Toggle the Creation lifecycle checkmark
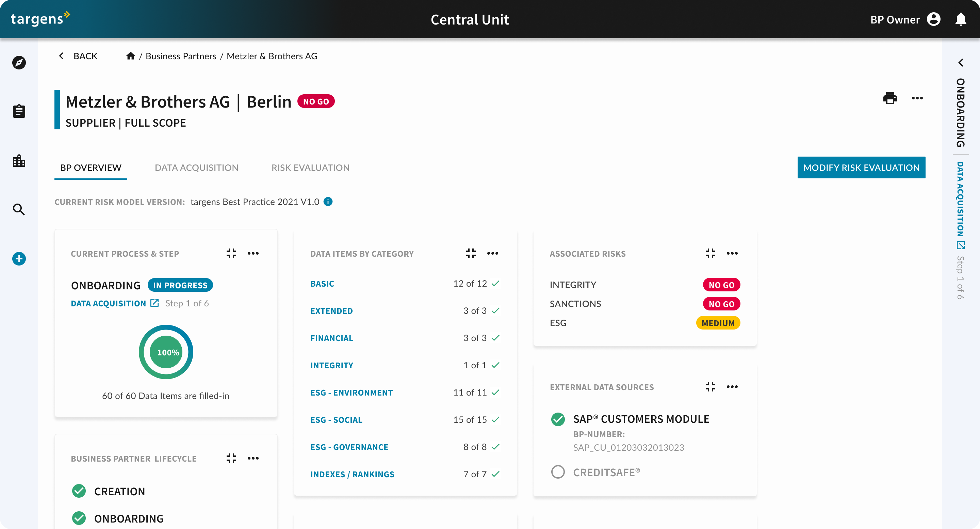The image size is (980, 529). tap(79, 491)
